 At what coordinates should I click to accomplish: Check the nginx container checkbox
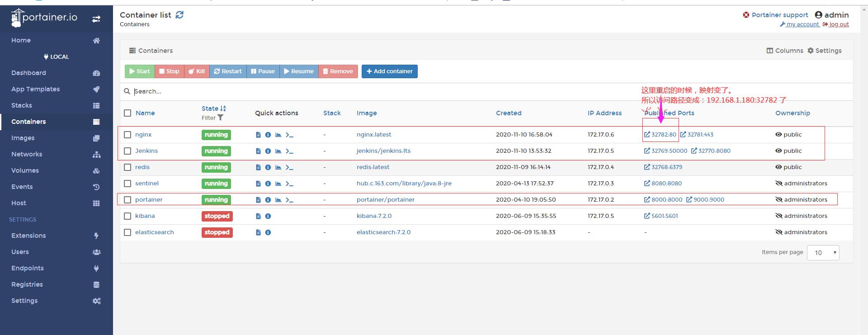(x=127, y=135)
